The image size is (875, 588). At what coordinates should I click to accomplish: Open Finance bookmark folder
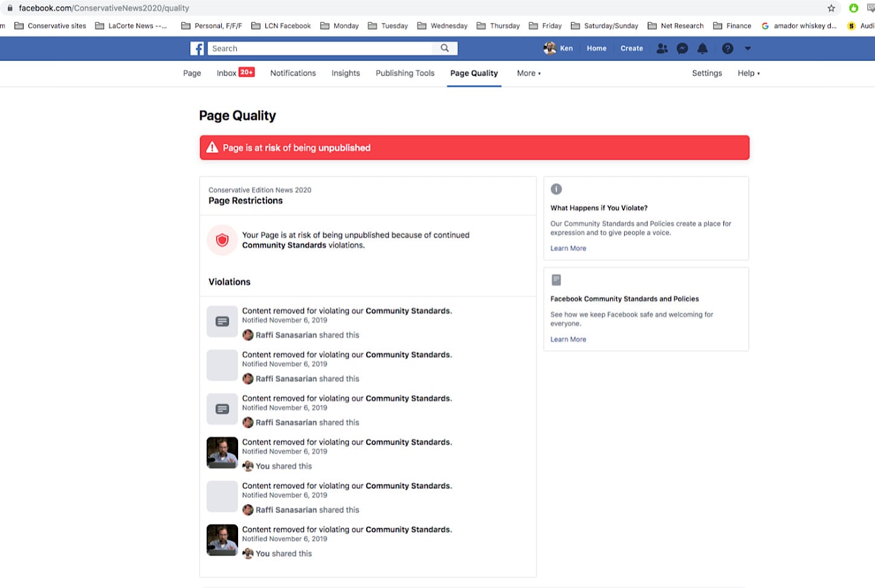(732, 26)
